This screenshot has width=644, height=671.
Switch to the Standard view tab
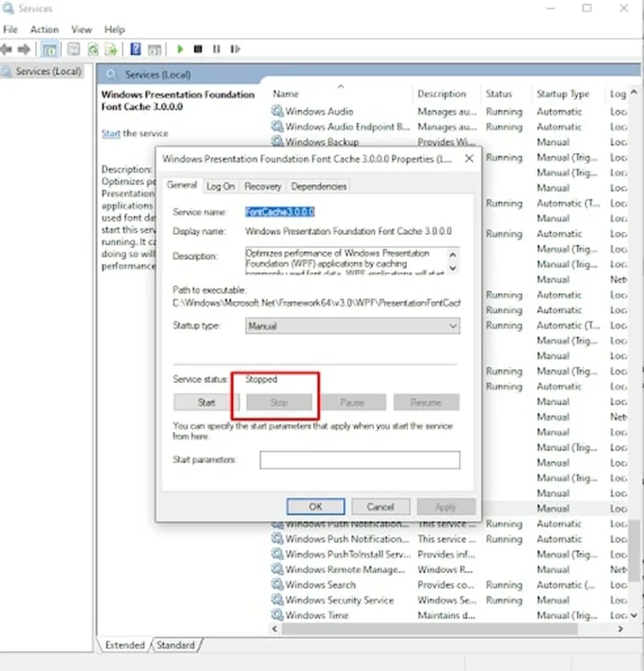pos(175,645)
